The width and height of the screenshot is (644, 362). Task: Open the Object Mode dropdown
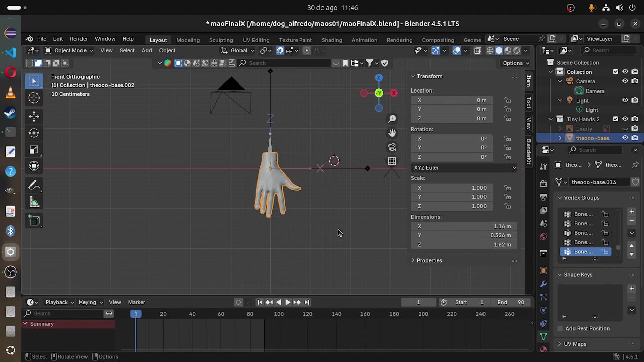pyautogui.click(x=70, y=50)
